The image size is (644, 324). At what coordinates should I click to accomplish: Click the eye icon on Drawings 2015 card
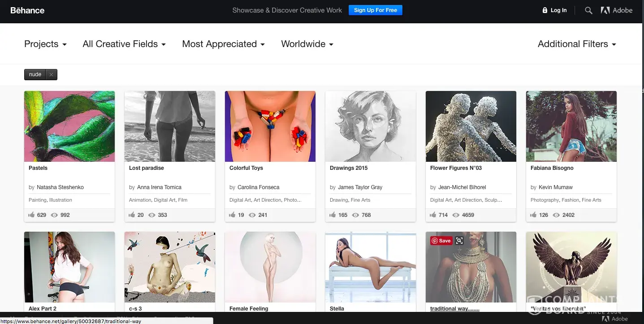[x=356, y=215]
